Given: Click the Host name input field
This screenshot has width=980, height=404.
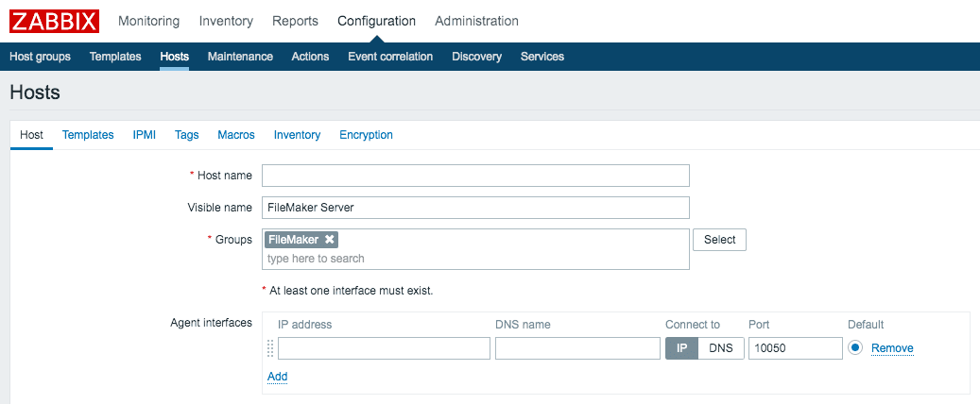Looking at the screenshot, I should 475,176.
